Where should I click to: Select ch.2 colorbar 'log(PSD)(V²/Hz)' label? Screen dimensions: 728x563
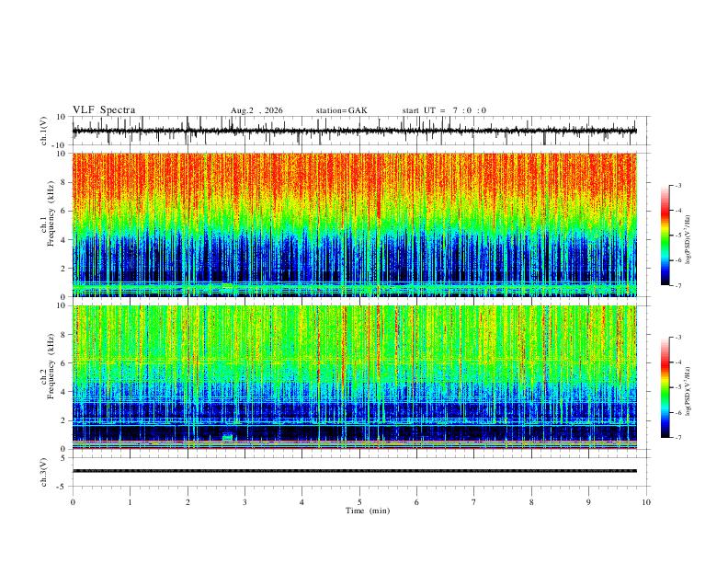pyautogui.click(x=688, y=391)
